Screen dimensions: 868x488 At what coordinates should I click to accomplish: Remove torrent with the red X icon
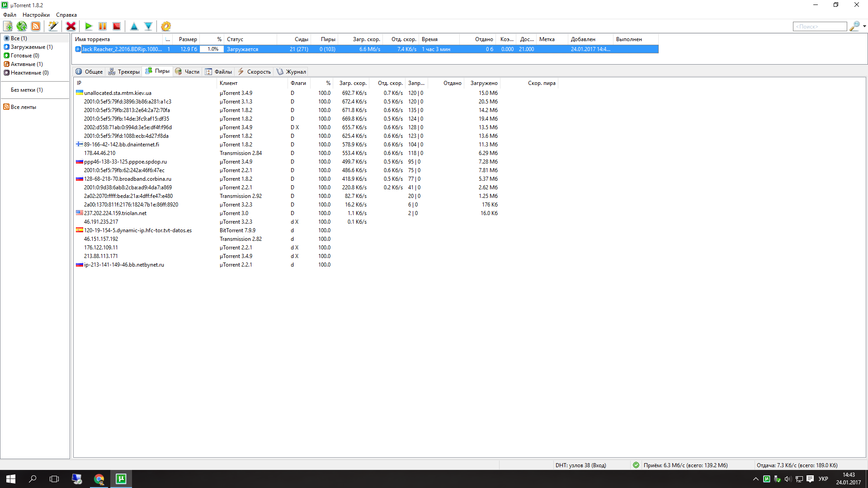pos(71,26)
